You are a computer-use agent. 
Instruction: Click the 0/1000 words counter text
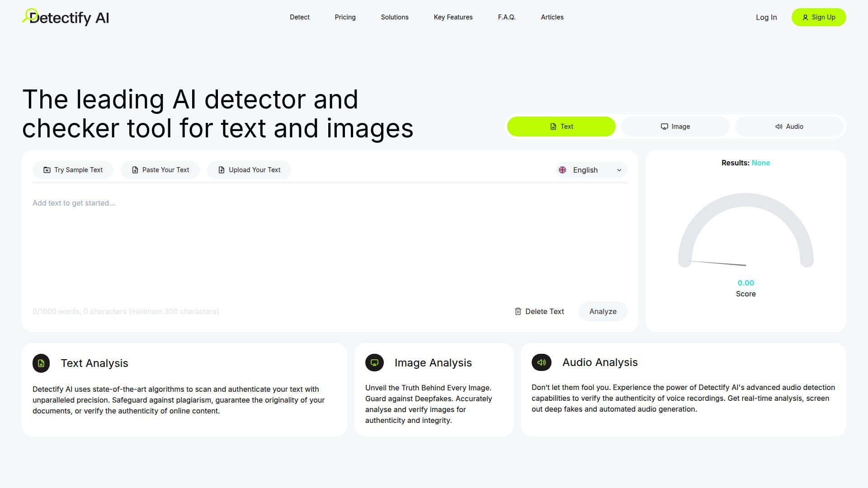click(126, 311)
